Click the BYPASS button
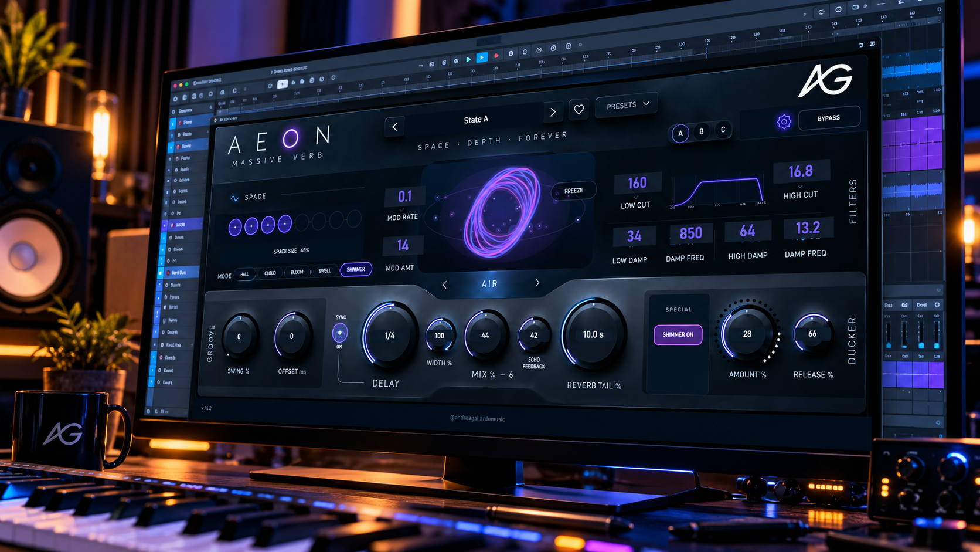 829,118
